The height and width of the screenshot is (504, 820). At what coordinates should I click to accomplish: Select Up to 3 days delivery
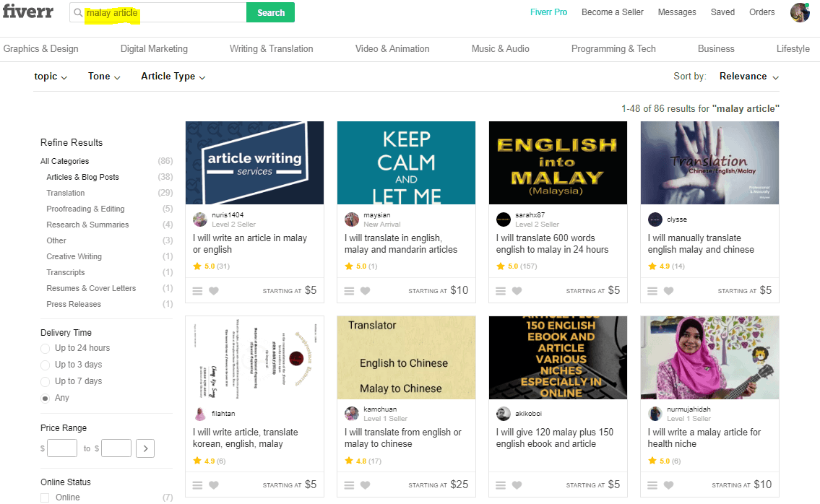pos(46,365)
